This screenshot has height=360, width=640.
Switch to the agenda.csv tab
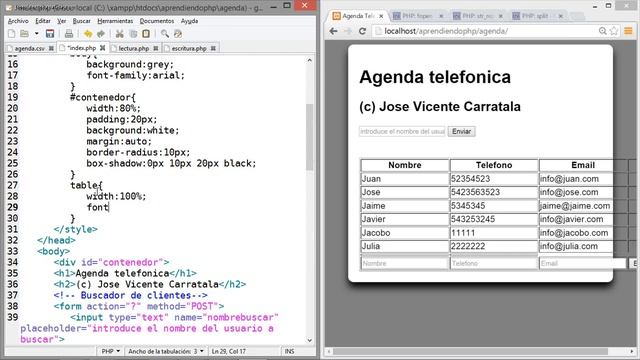(29, 48)
